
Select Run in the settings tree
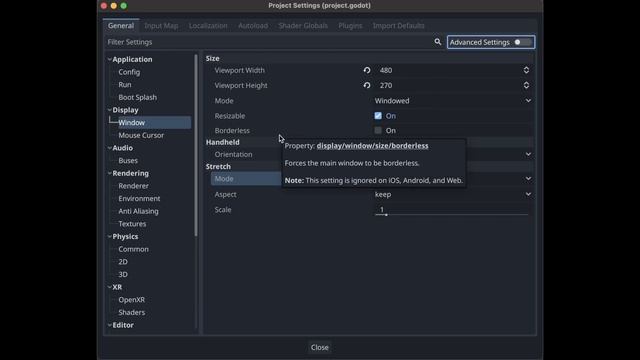pos(125,85)
